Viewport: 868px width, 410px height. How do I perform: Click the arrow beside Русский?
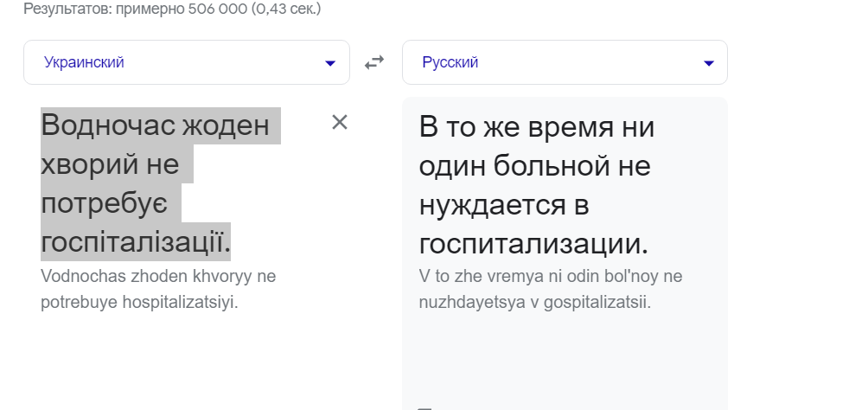coord(709,63)
